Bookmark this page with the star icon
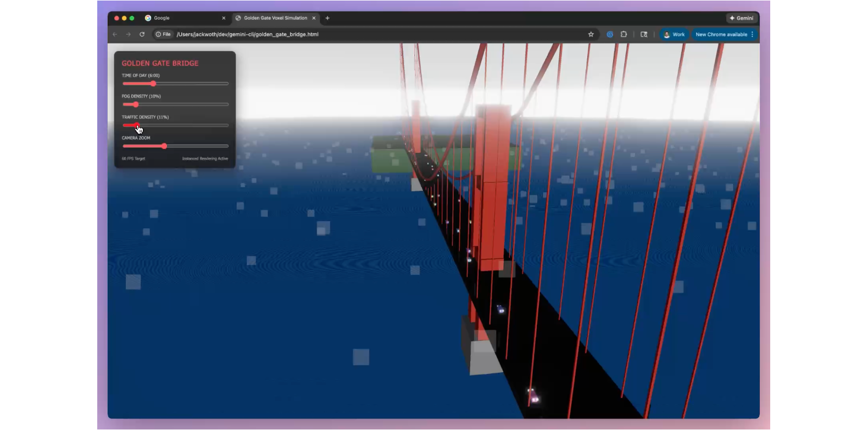The image size is (868, 430). (591, 34)
